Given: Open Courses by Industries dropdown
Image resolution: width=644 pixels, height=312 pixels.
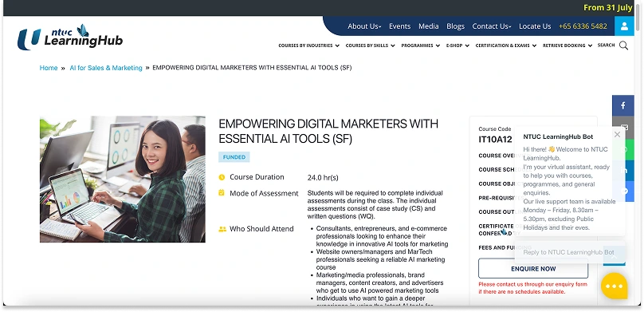Looking at the screenshot, I should [x=309, y=45].
